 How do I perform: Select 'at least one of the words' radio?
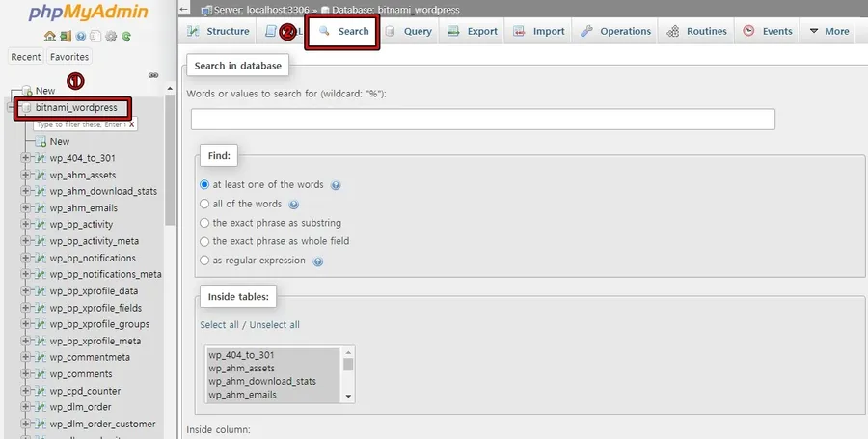coord(204,184)
